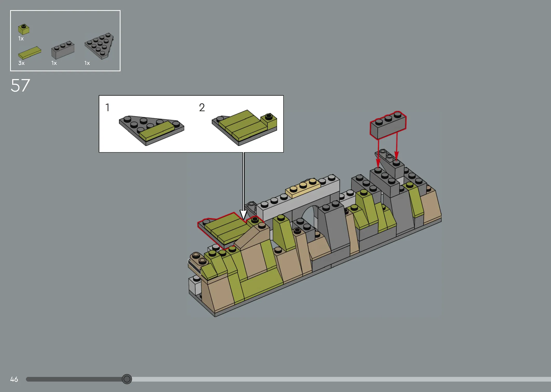The image size is (551, 392).
Task: Click the red-outlined green wedge on model
Action: click(231, 230)
